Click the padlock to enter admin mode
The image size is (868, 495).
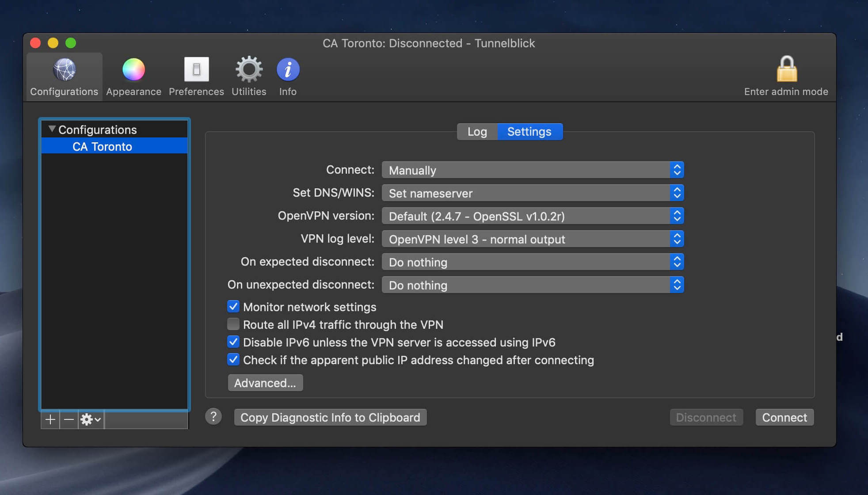pos(787,69)
